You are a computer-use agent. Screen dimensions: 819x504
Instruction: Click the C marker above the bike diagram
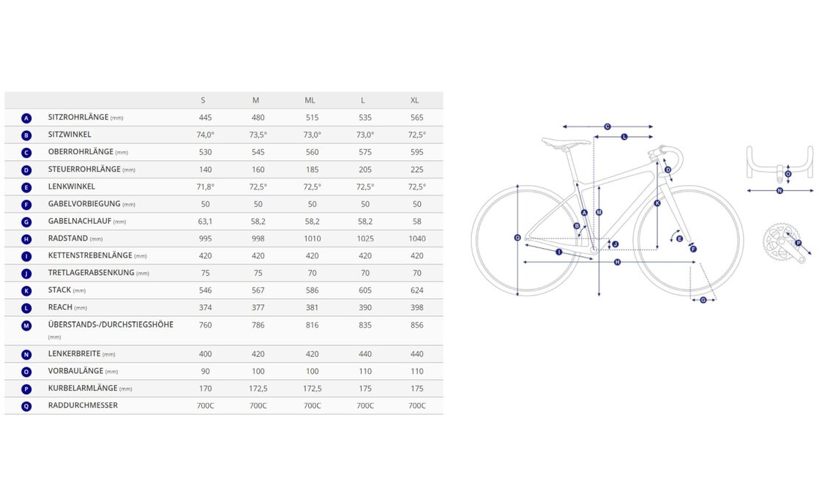[x=607, y=127]
